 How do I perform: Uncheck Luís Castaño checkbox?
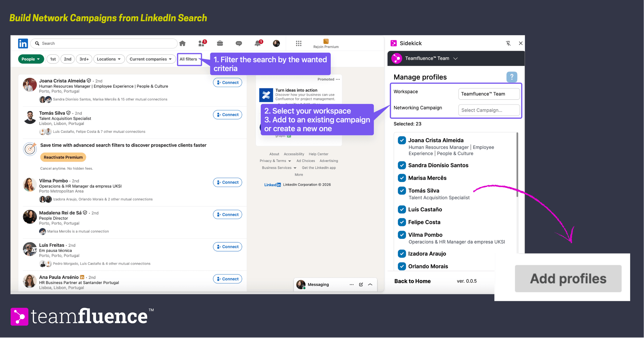(x=402, y=210)
